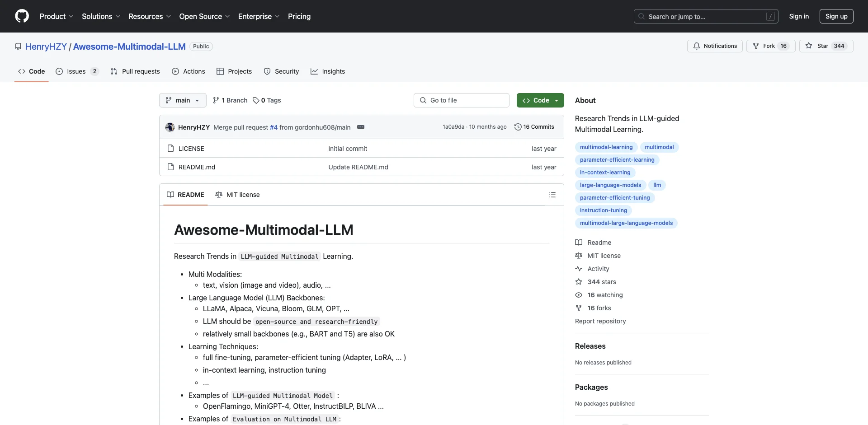
Task: Select the MIT license tab
Action: coord(237,195)
